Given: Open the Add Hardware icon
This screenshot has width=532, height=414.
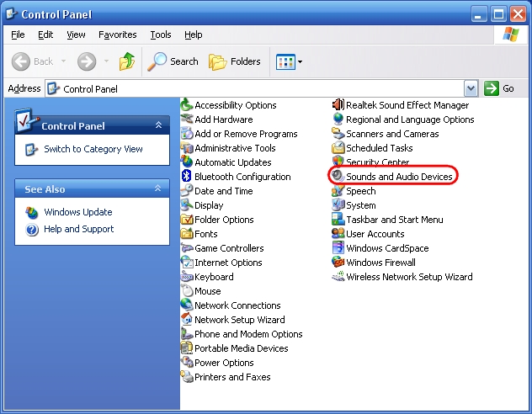Looking at the screenshot, I should (x=187, y=119).
